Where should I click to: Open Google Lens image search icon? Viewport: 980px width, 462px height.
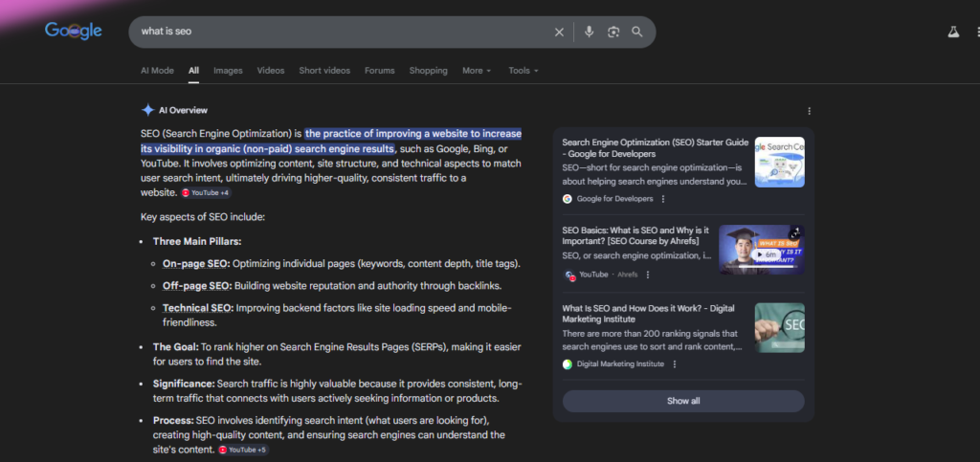613,32
